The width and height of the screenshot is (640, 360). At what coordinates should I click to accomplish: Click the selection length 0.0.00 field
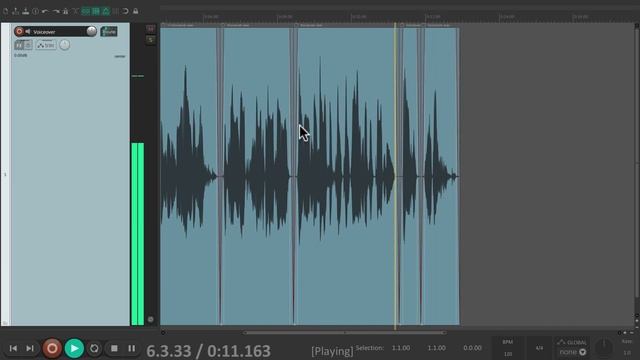pos(472,348)
